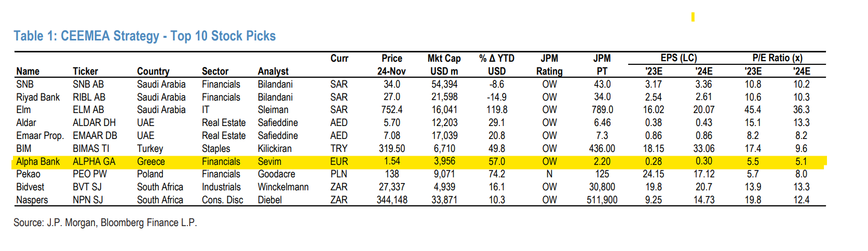The image size is (868, 251).
Task: Click the Naspers price target '511,900'
Action: [x=602, y=200]
